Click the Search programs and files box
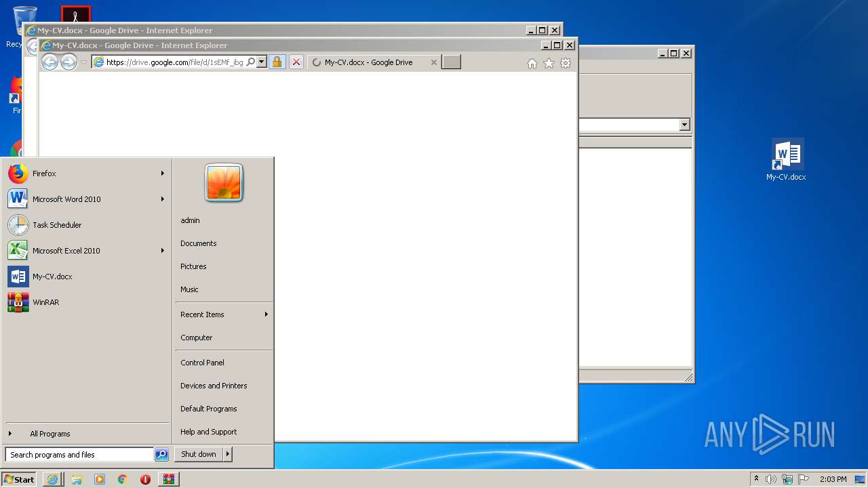This screenshot has height=488, width=868. pyautogui.click(x=79, y=455)
